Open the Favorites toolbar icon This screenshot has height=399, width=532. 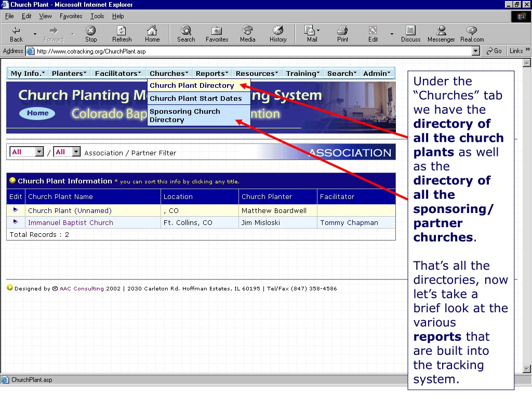click(217, 34)
